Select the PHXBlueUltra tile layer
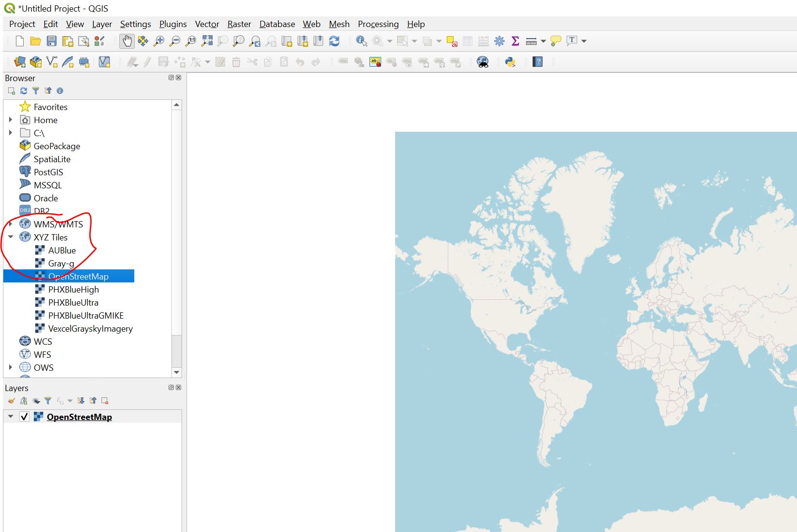Screen dimensions: 797x532 (x=73, y=303)
